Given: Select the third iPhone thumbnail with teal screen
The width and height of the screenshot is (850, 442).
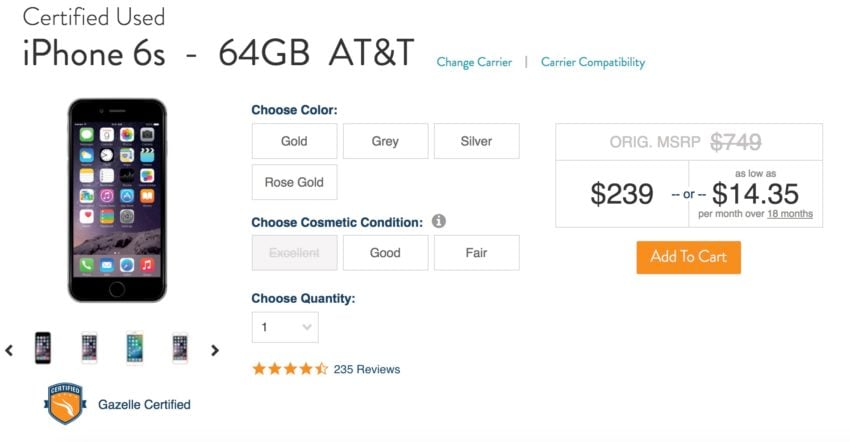Looking at the screenshot, I should pyautogui.click(x=134, y=348).
